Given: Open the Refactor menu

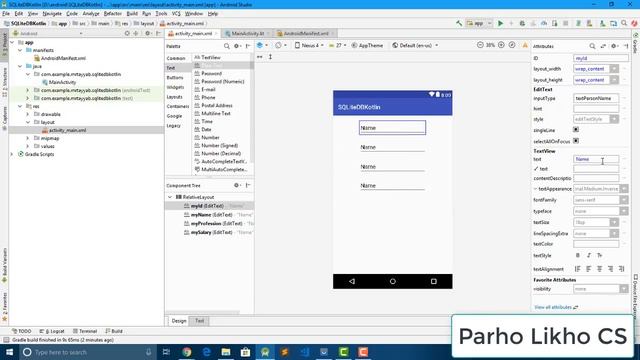Looking at the screenshot, I should 113,13.
